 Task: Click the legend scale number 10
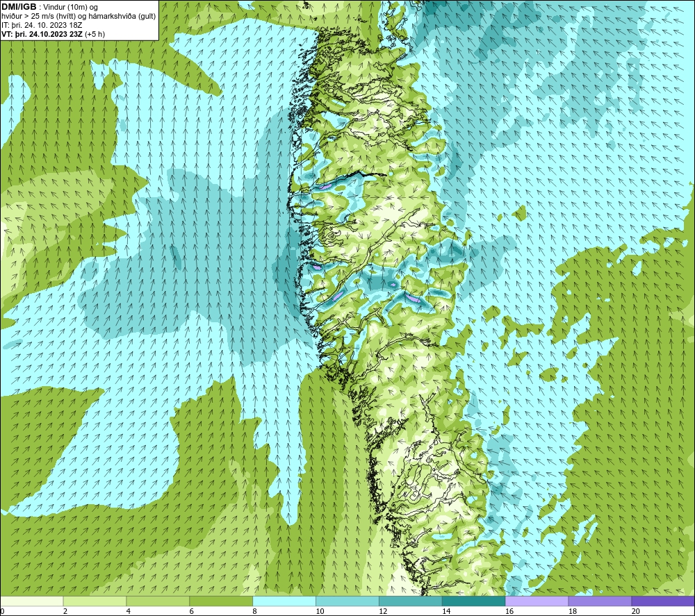coord(320,611)
